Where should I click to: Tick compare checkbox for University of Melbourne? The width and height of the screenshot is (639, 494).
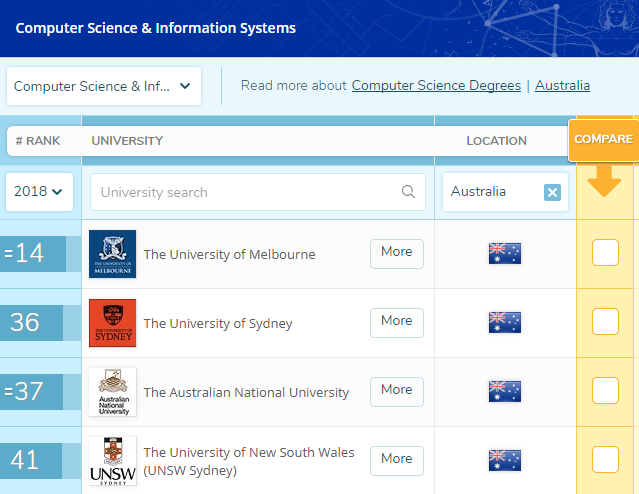pos(605,254)
